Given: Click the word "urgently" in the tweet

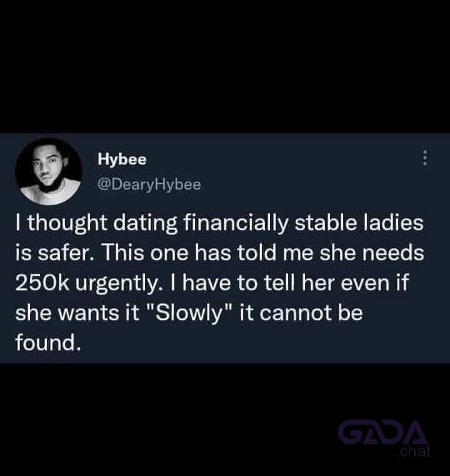Looking at the screenshot, I should (x=117, y=284).
